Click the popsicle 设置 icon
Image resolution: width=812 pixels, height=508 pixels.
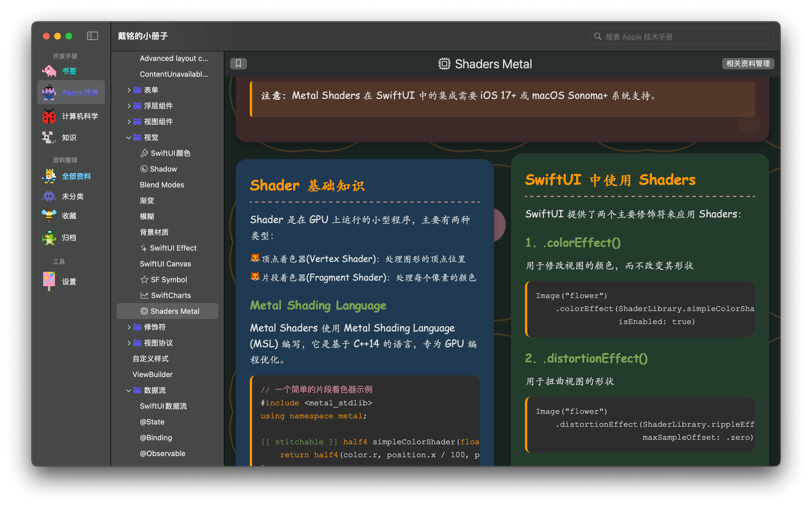[49, 281]
